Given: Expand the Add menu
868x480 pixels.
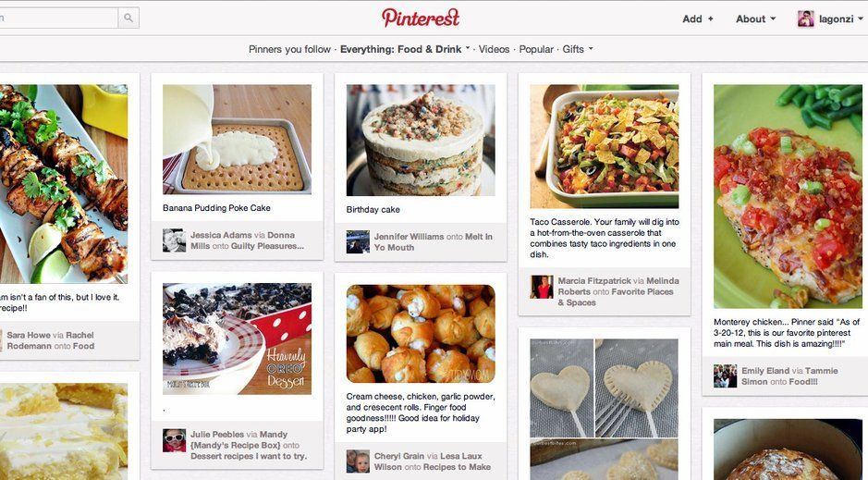Looking at the screenshot, I should click(698, 18).
